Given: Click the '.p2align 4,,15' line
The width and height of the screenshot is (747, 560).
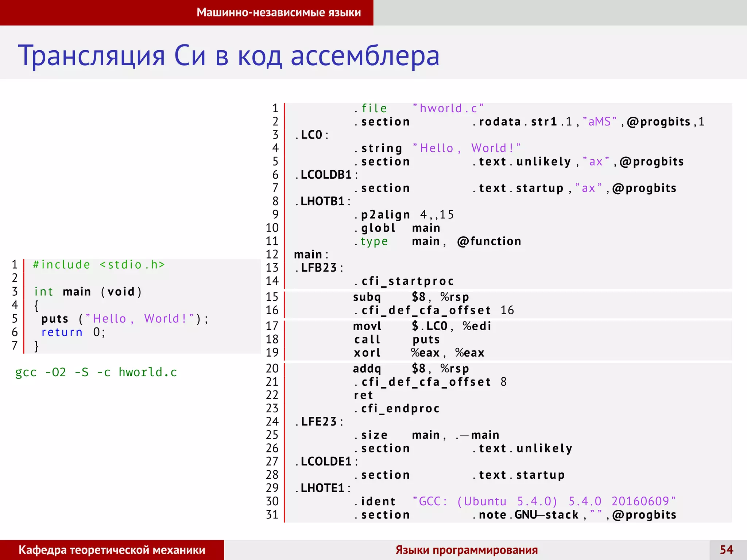Looking at the screenshot, I should [404, 215].
